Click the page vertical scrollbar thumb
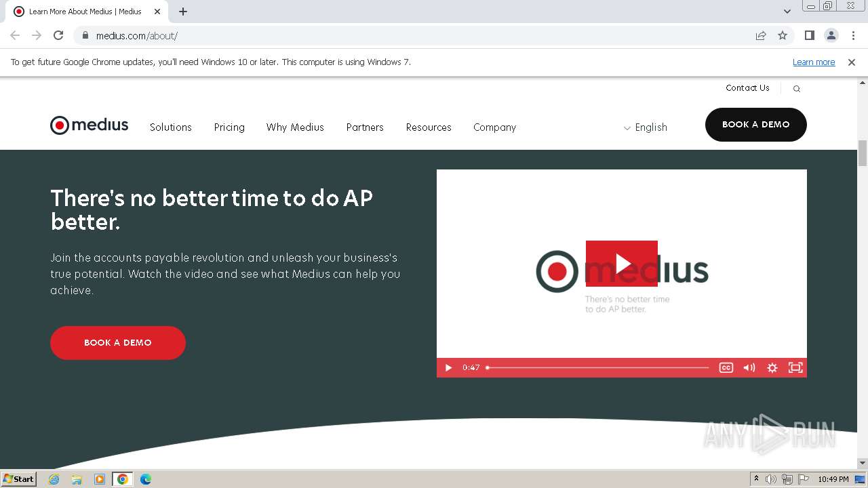This screenshot has height=488, width=868. (x=863, y=153)
